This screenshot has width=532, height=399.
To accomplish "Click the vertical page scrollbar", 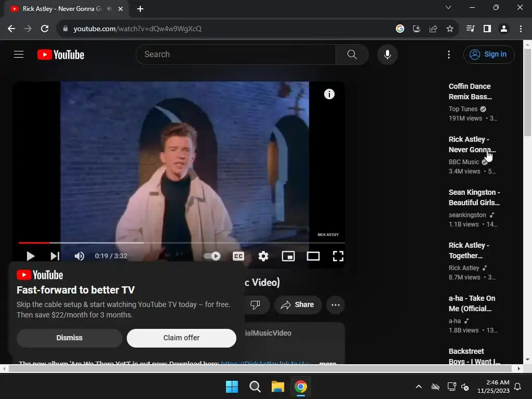I will [527, 92].
